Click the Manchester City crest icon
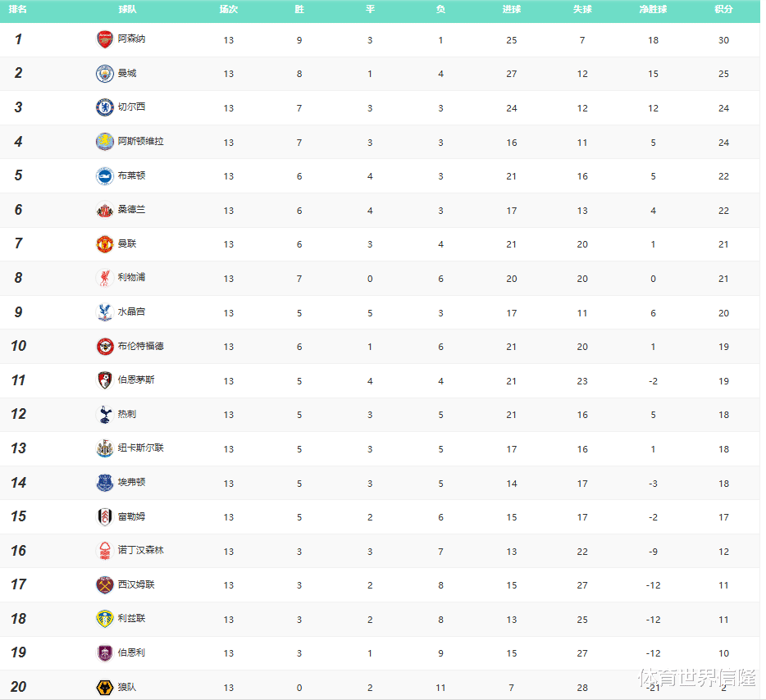Image resolution: width=766 pixels, height=700 pixels. pos(104,74)
